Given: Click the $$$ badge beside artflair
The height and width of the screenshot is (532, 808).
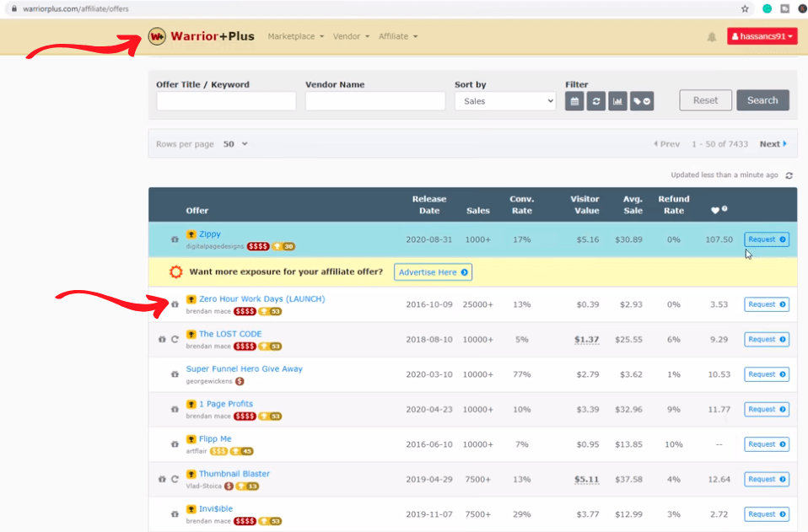Looking at the screenshot, I should [218, 451].
